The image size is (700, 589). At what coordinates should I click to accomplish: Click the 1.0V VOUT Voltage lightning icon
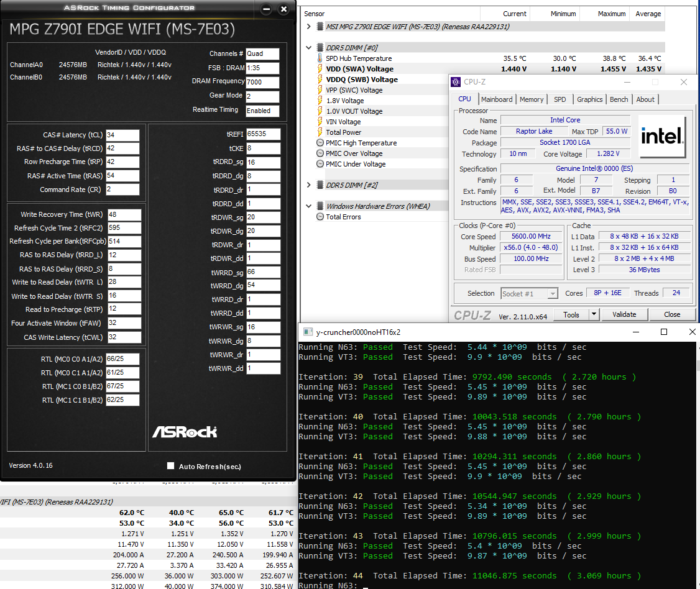pyautogui.click(x=320, y=111)
